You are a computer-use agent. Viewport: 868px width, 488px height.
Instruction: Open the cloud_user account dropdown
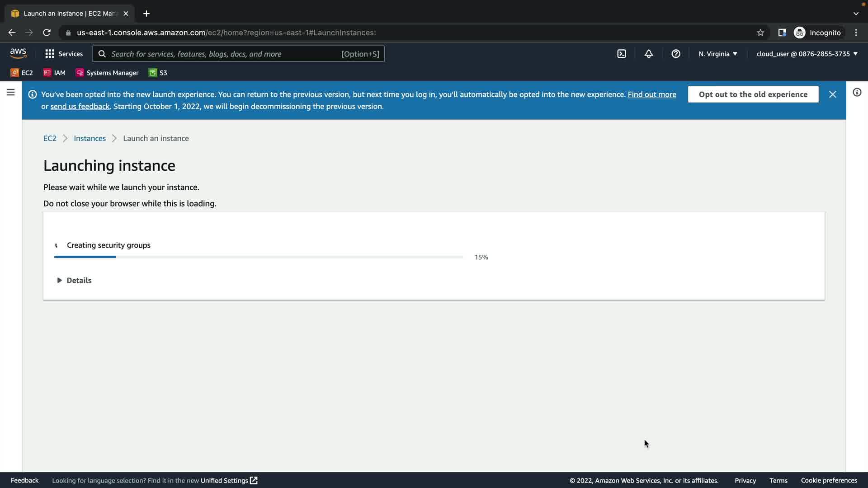point(807,54)
